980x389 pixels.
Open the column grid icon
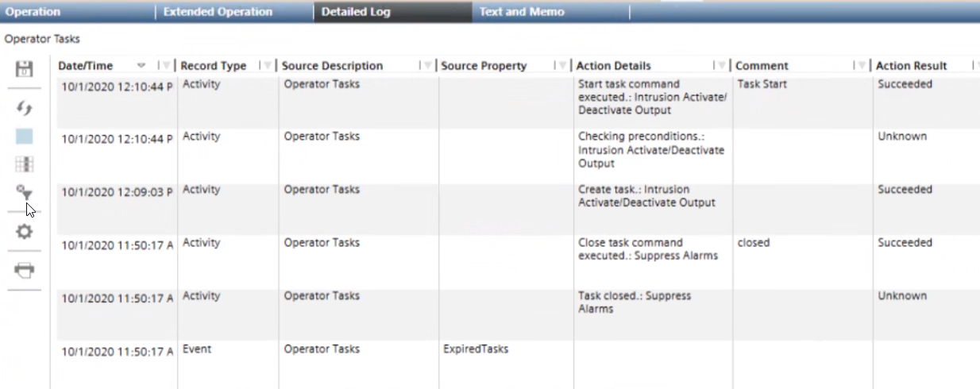[25, 164]
